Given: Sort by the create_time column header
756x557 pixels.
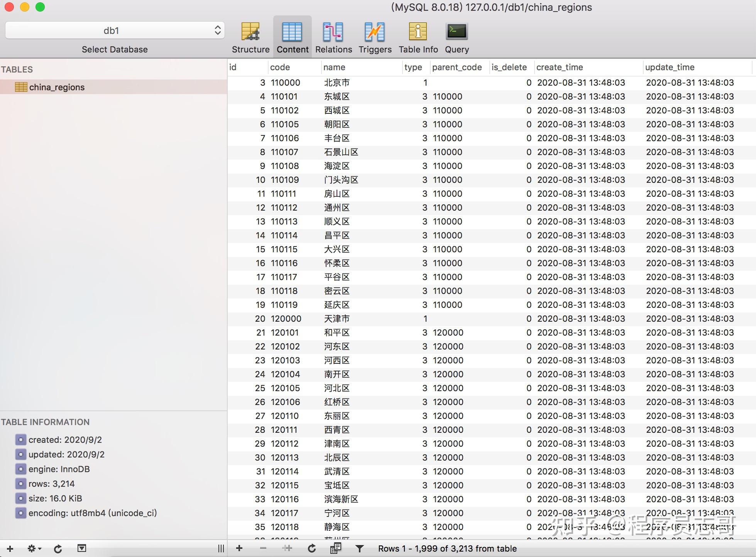Looking at the screenshot, I should tap(589, 67).
